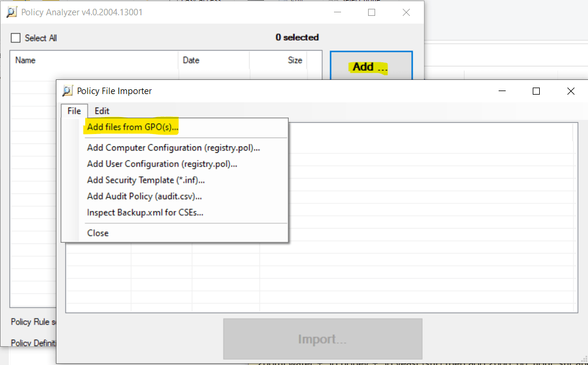The height and width of the screenshot is (365, 588).
Task: Select Add Computer Configuration (registry.pol)
Action: (x=173, y=148)
